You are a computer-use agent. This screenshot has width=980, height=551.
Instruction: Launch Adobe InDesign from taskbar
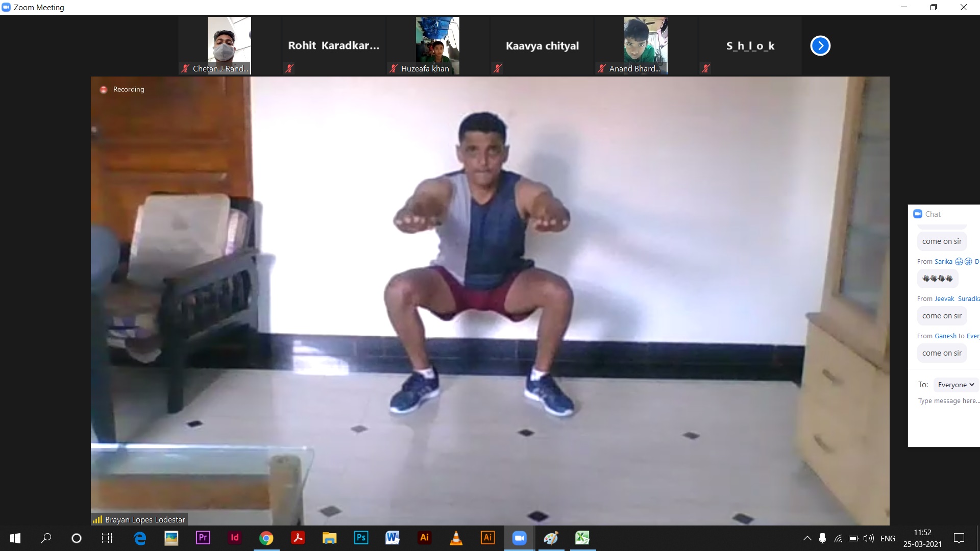[x=235, y=538]
